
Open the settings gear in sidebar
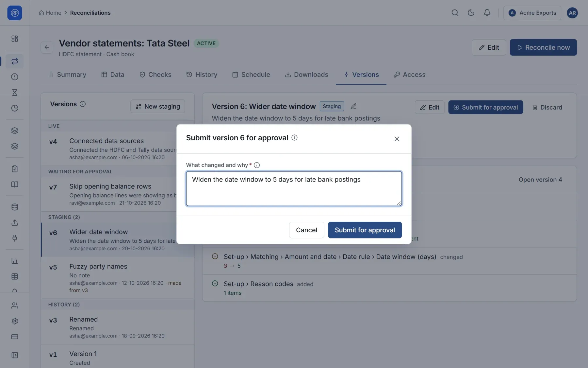pos(14,321)
